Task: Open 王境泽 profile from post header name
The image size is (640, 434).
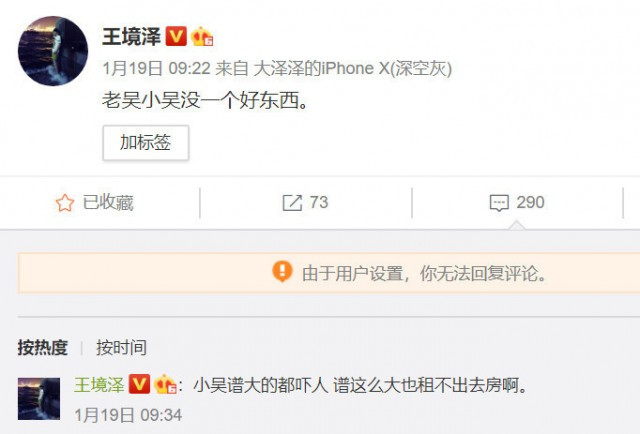Action: click(x=131, y=36)
